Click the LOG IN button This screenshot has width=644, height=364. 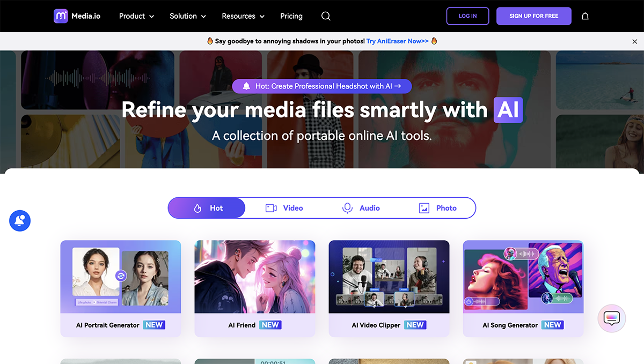click(x=467, y=16)
